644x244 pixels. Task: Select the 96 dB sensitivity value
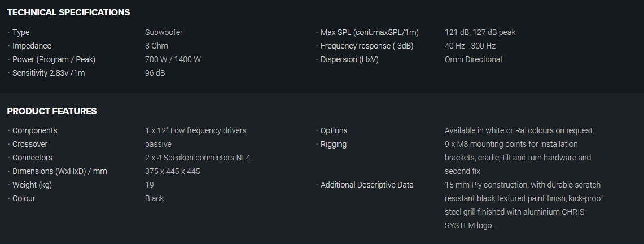155,73
